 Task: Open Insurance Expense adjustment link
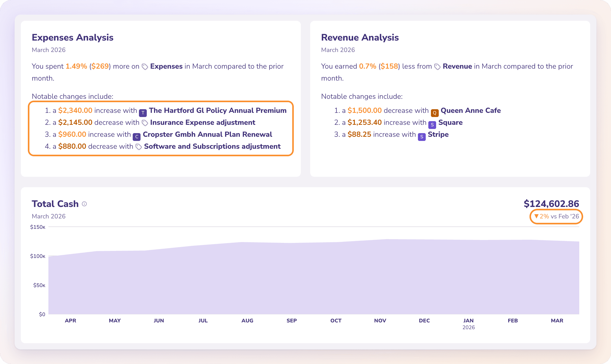[x=203, y=122]
